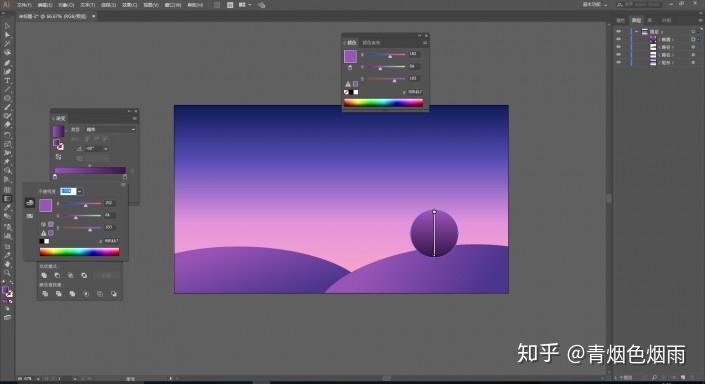The width and height of the screenshot is (705, 384).
Task: Open the 基本功能 workspace switcher
Action: pos(595,4)
